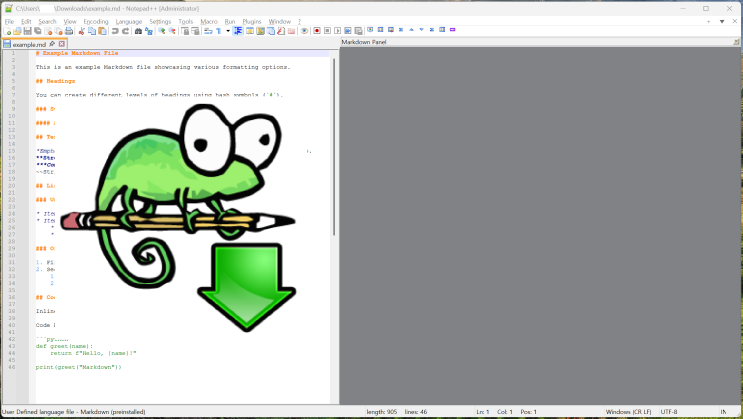Open the Document List panel icon
The image size is (743, 419).
(271, 31)
